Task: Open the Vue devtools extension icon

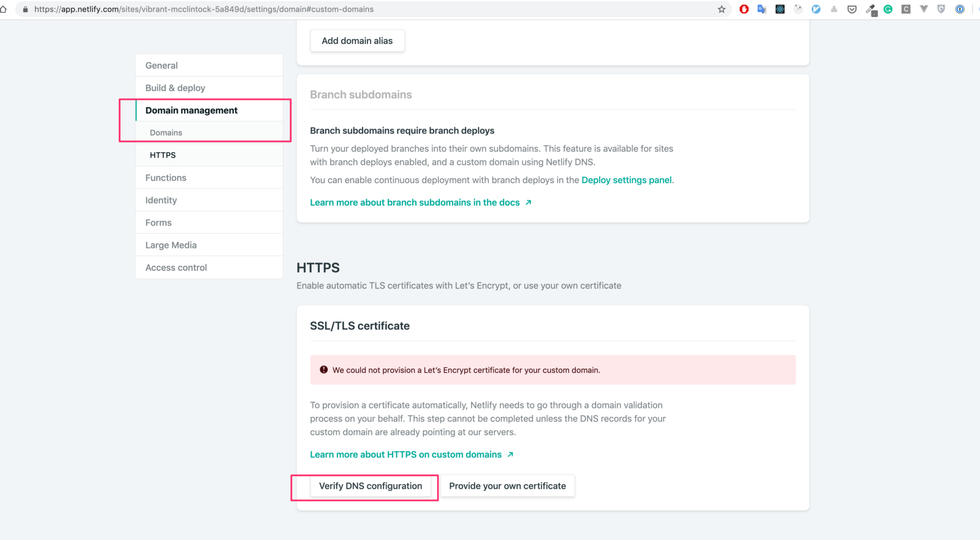Action: tap(924, 9)
